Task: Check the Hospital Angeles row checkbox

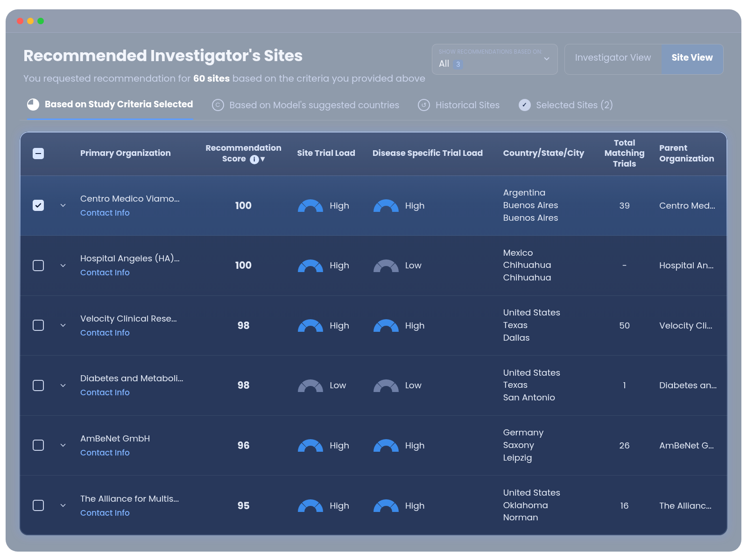Action: coord(38,266)
